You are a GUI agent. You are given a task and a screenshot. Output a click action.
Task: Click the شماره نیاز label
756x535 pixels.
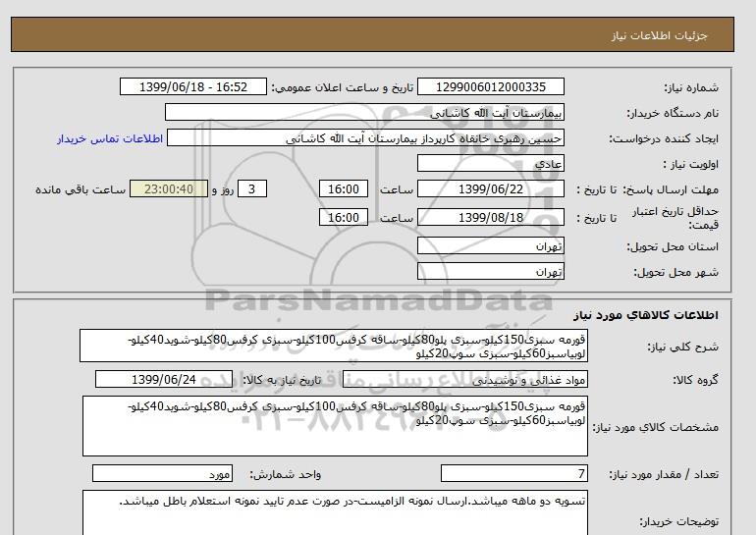(x=691, y=87)
